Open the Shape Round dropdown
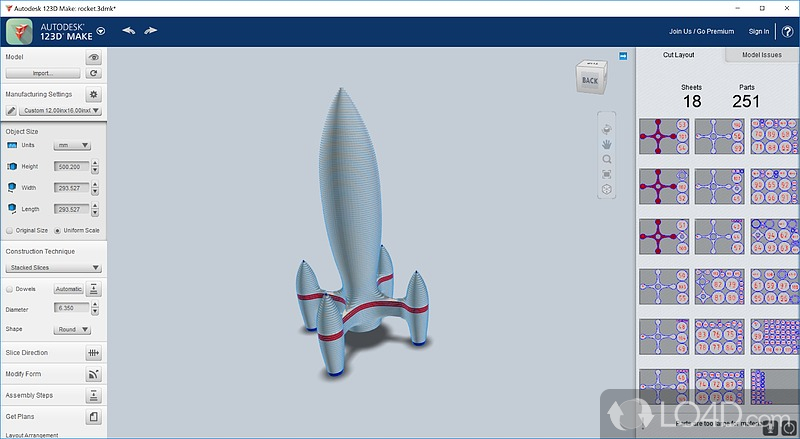This screenshot has height=439, width=800. (72, 330)
